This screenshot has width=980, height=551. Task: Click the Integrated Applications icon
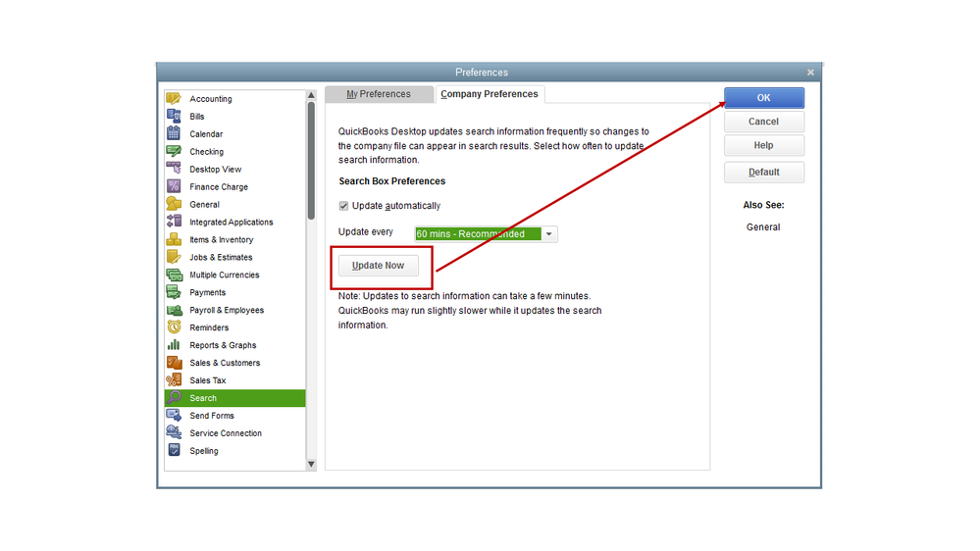pos(174,222)
